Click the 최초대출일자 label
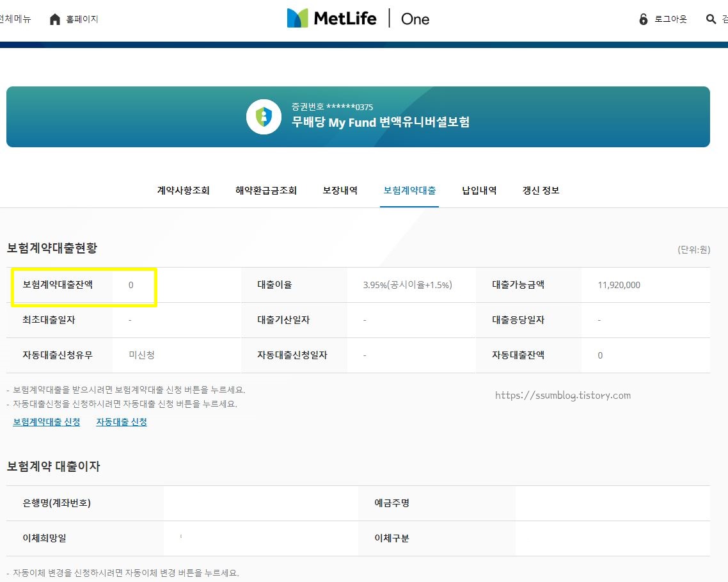This screenshot has height=582, width=728. 49,320
